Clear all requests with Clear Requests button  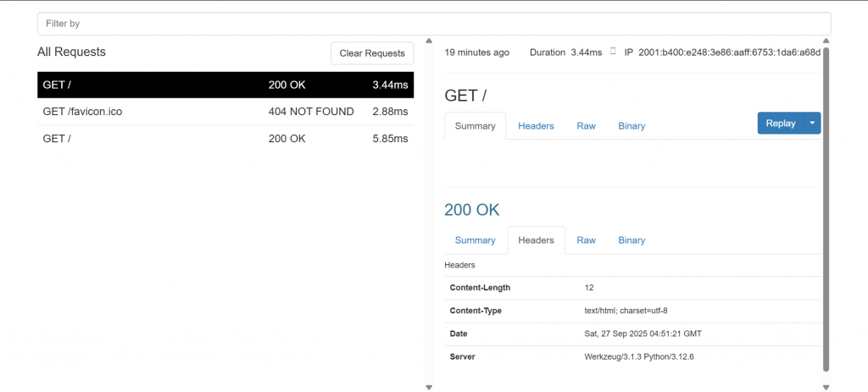(372, 53)
